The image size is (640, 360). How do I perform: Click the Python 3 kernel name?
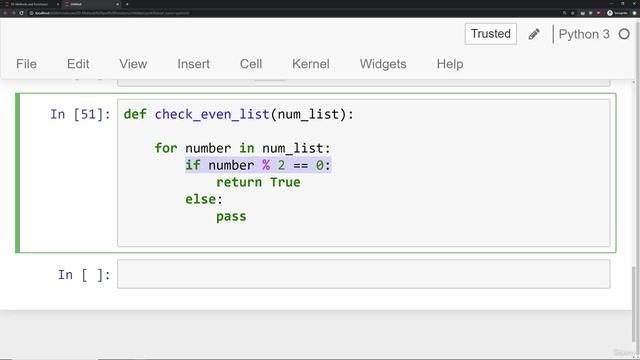click(584, 34)
